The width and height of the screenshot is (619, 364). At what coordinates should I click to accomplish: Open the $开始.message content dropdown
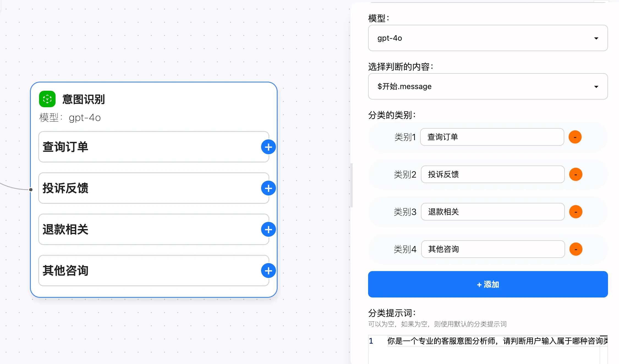click(x=488, y=86)
